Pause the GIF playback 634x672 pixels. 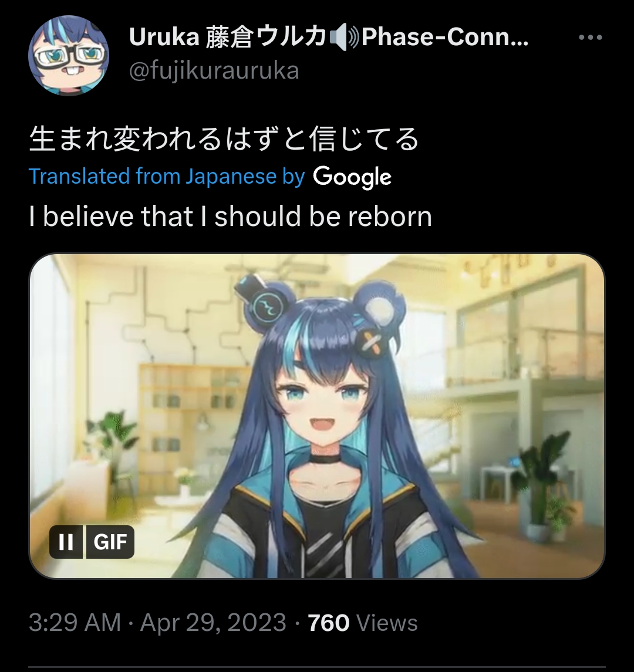66,542
